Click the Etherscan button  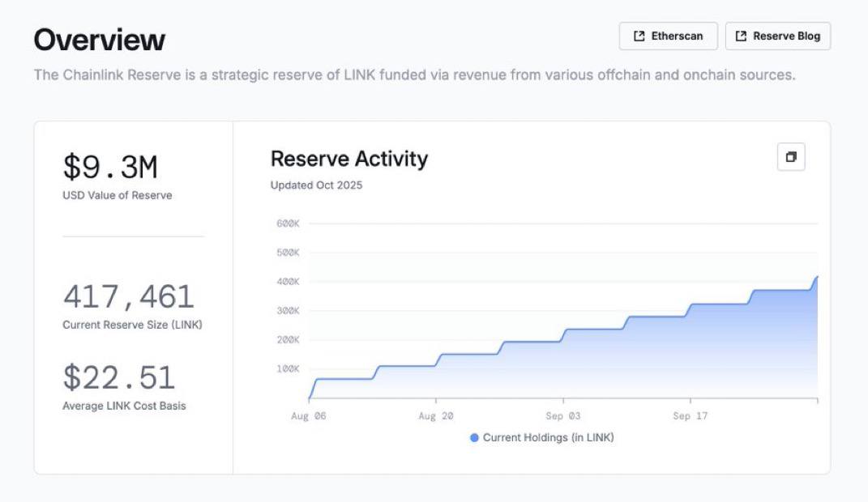tap(668, 36)
